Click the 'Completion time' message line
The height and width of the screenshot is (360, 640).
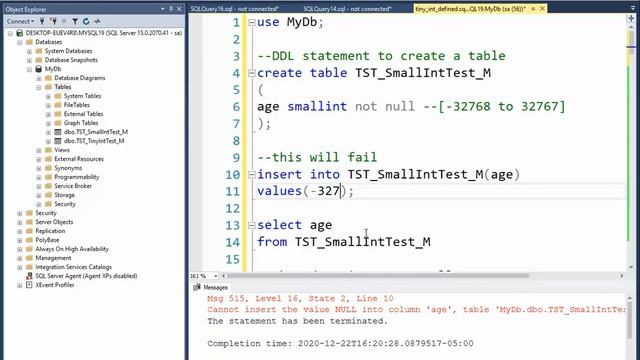[340, 344]
